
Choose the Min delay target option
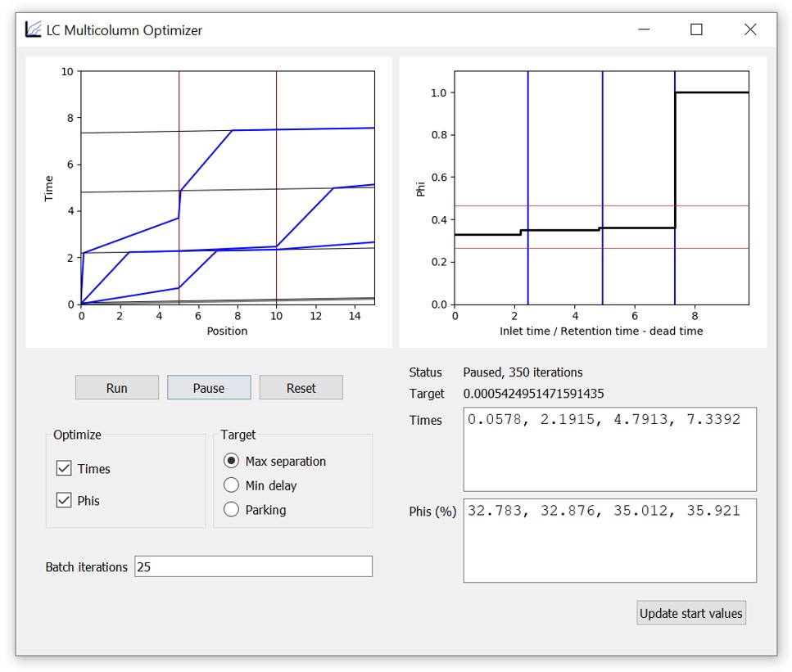(x=232, y=485)
